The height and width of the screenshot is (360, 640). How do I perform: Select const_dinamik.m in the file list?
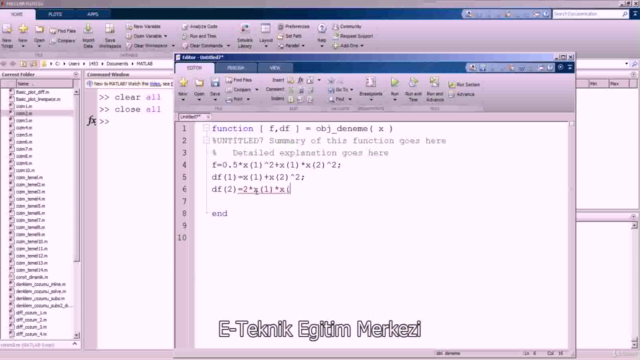click(31, 277)
